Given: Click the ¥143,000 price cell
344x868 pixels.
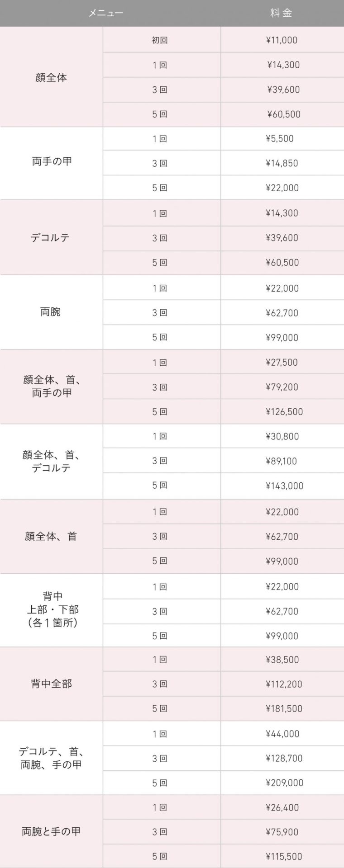Looking at the screenshot, I should (x=284, y=486).
